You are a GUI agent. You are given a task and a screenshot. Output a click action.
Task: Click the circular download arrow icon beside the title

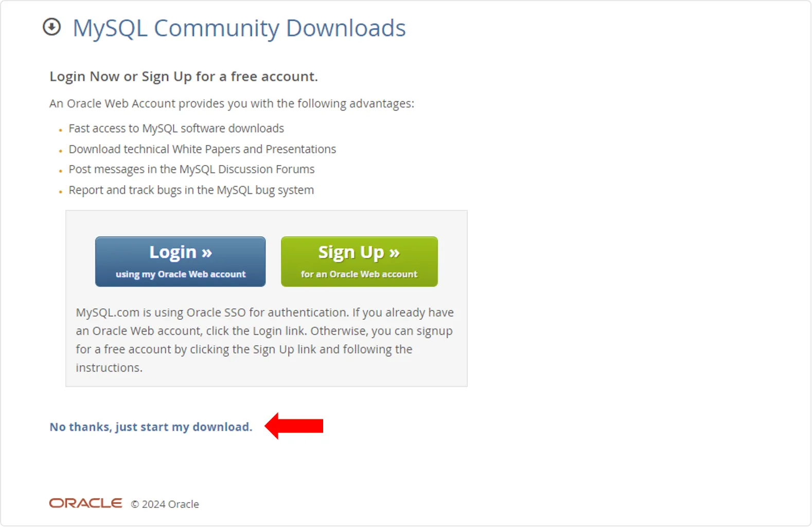pyautogui.click(x=51, y=27)
